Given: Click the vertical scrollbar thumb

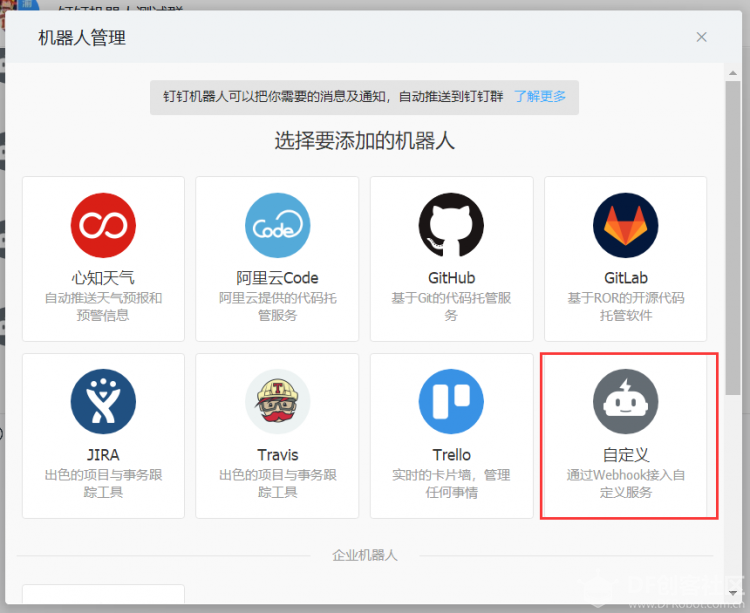Looking at the screenshot, I should [733, 238].
